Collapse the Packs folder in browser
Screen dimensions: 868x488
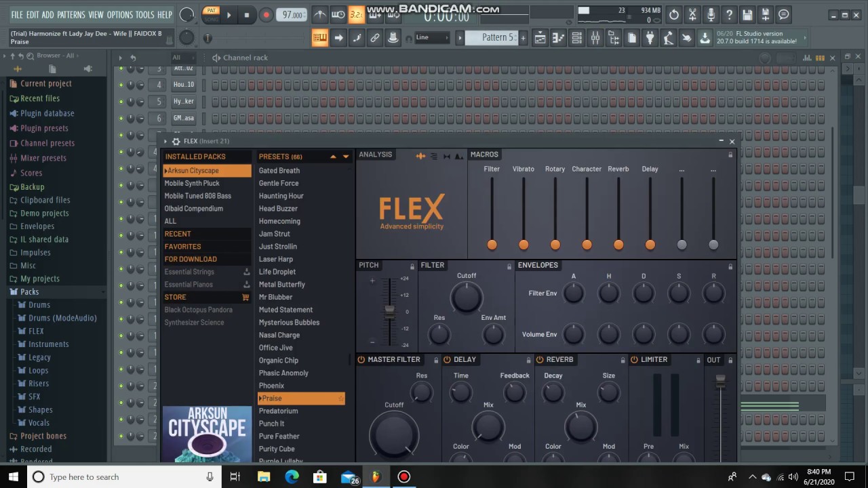pyautogui.click(x=29, y=291)
